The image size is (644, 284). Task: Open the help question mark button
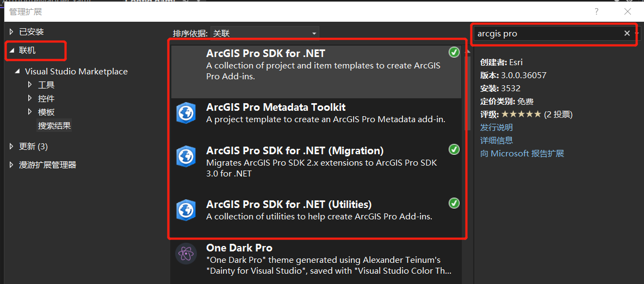[596, 11]
